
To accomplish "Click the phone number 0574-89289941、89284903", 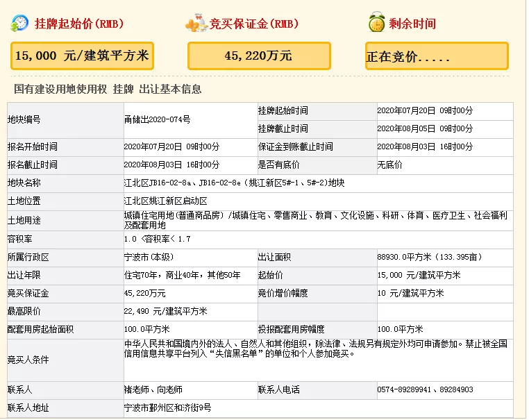I will (x=425, y=390).
